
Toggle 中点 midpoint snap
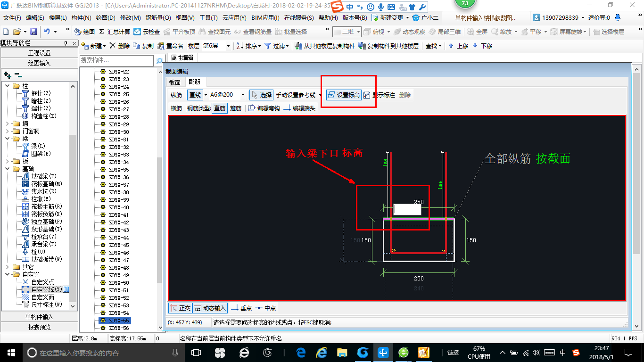[265, 308]
